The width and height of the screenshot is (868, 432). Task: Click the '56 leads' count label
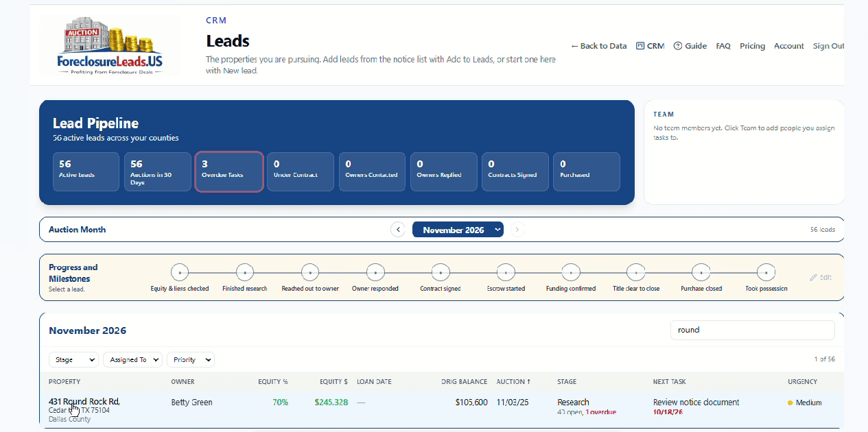pyautogui.click(x=823, y=230)
